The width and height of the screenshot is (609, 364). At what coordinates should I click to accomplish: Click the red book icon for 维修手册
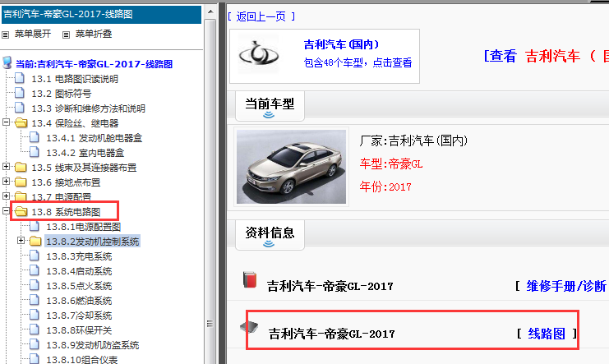point(250,279)
